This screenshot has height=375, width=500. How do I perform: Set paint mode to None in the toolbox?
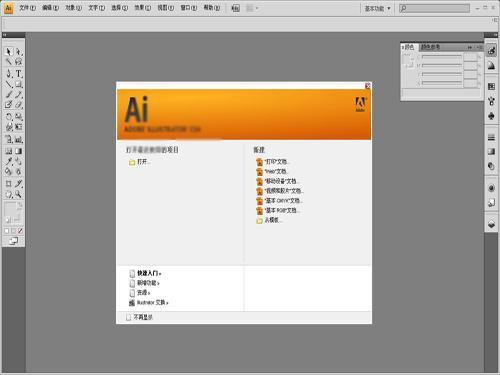click(20, 231)
